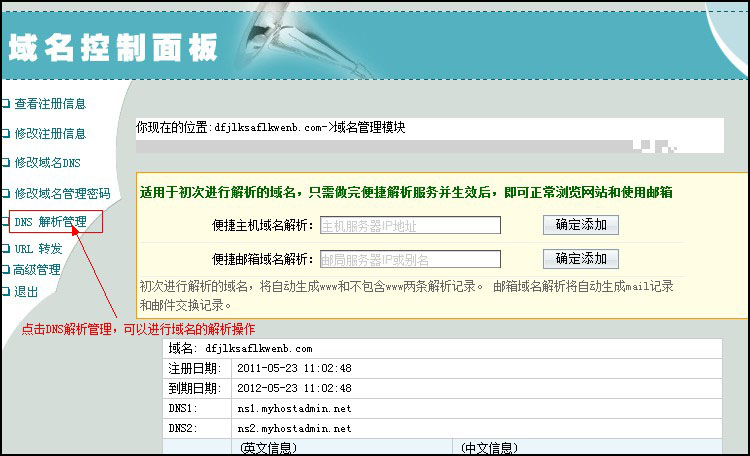Click 退出 to log out
The height and width of the screenshot is (456, 750).
tap(26, 292)
